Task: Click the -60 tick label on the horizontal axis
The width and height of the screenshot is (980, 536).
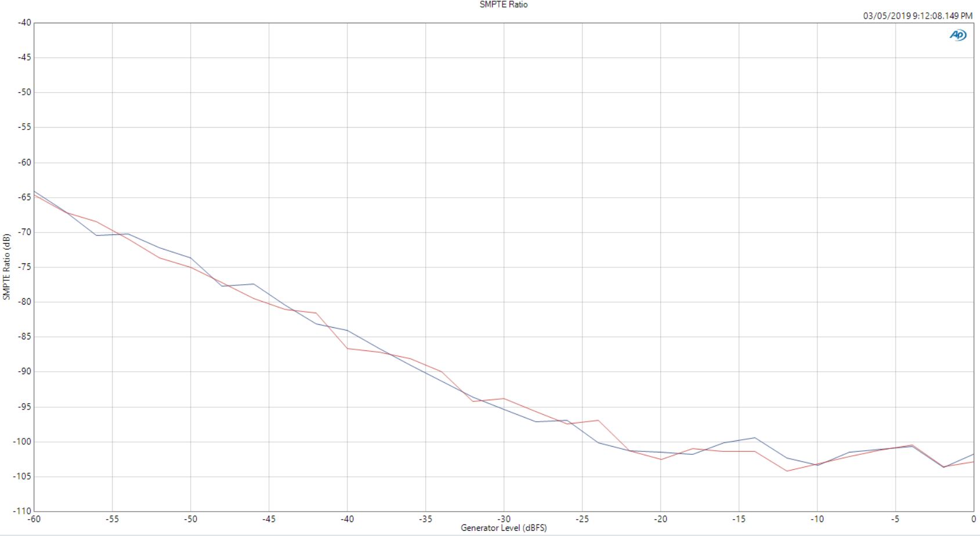Action: [34, 519]
